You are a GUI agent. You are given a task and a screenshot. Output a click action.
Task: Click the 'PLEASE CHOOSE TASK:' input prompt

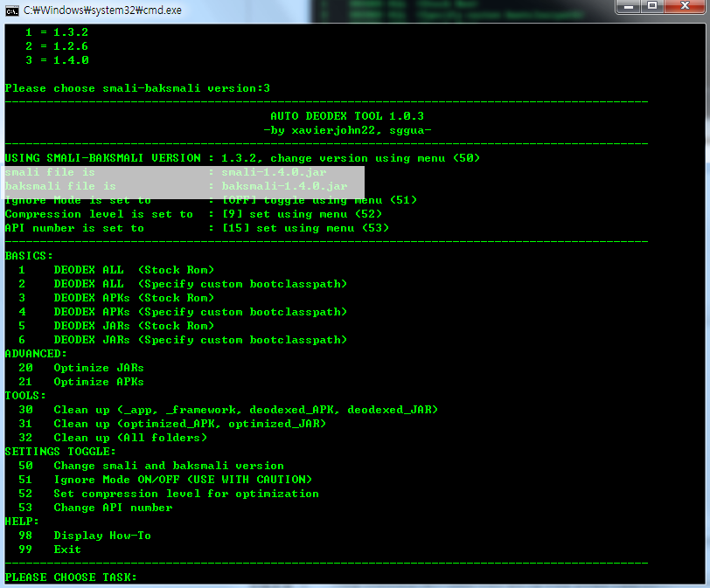[70, 578]
